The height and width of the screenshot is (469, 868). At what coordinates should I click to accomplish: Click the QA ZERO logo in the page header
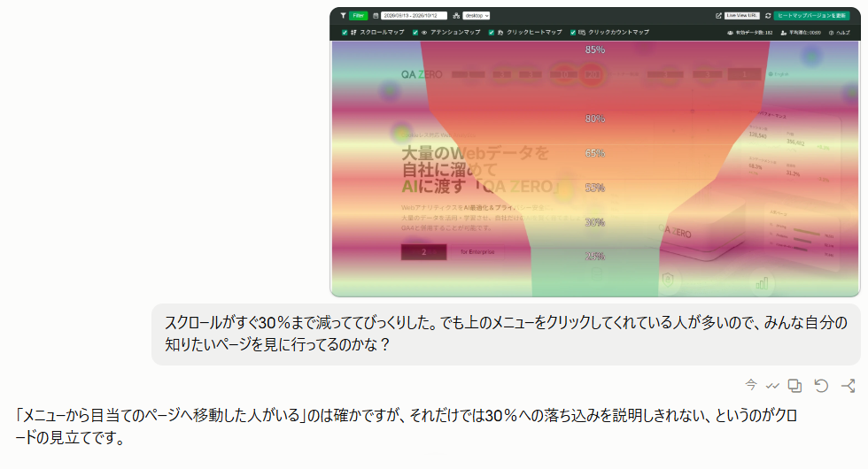click(422, 74)
